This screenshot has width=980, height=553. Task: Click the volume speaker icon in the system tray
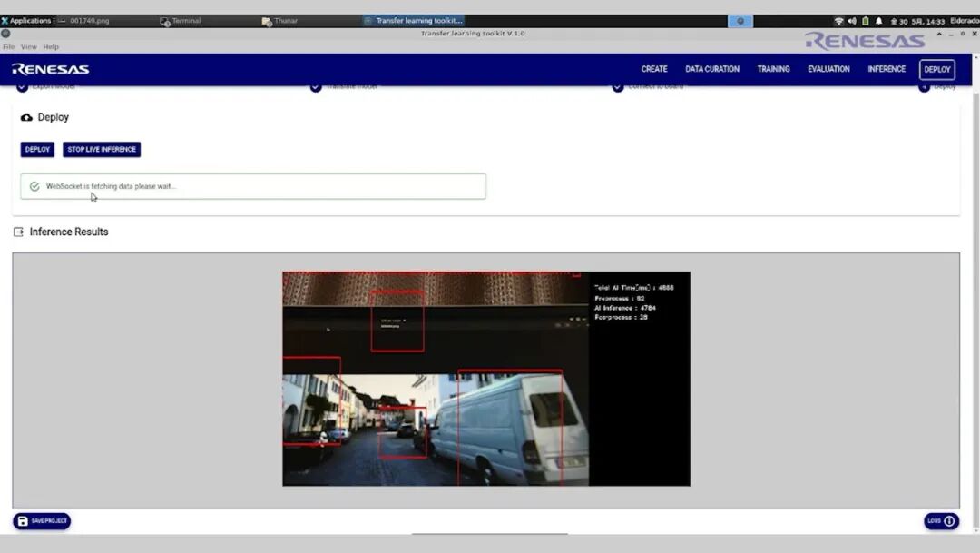(852, 21)
